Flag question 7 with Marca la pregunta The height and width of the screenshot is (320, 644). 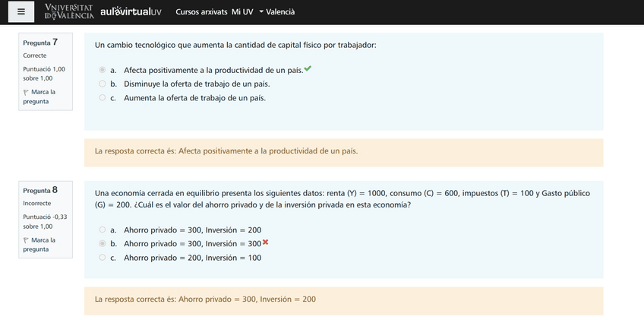coord(39,97)
